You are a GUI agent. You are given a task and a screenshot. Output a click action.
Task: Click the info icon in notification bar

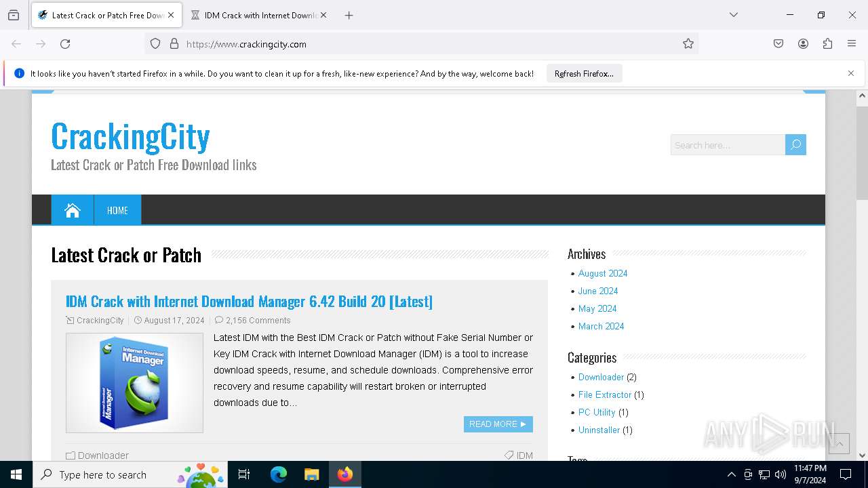[x=19, y=74]
